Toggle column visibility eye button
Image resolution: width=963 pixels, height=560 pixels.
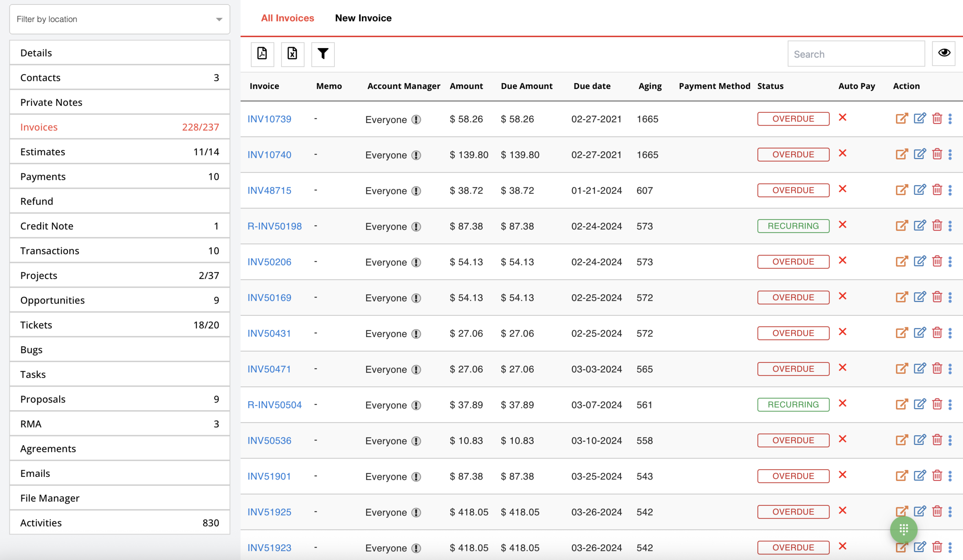coord(943,53)
